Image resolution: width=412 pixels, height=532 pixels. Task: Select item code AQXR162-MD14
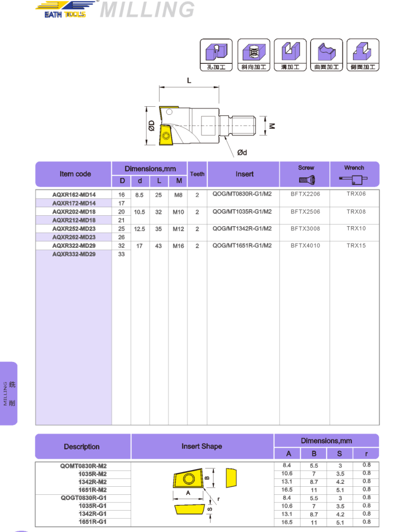[x=74, y=195]
